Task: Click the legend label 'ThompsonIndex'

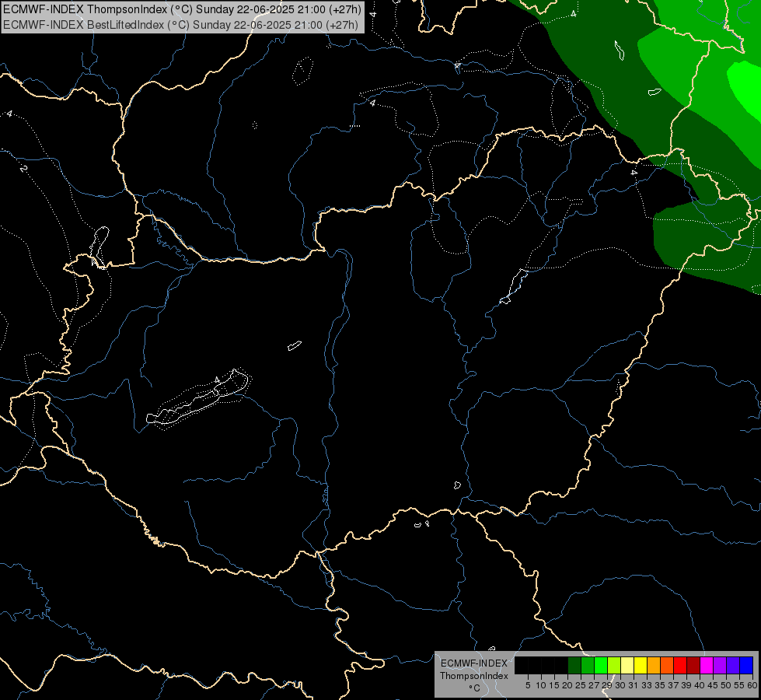Action: (x=474, y=676)
